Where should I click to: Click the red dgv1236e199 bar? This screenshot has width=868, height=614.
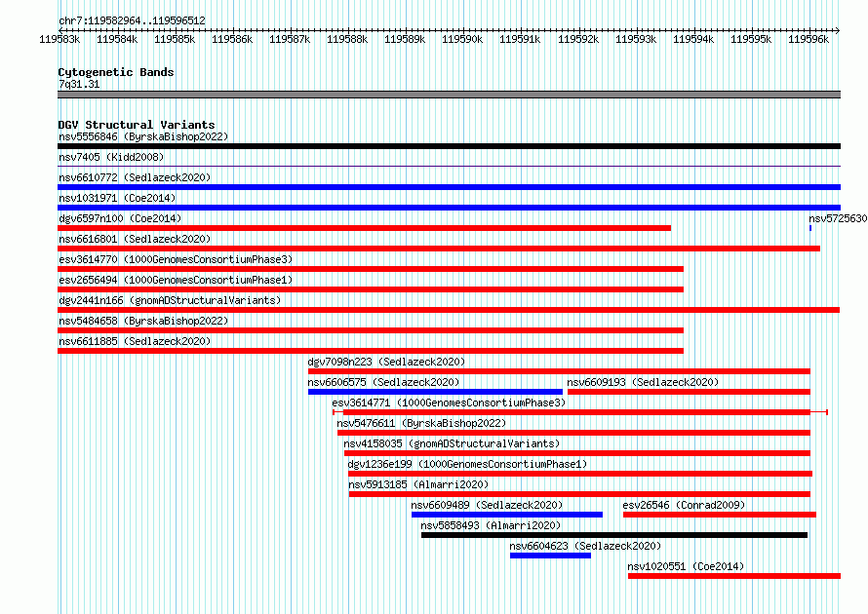point(580,474)
